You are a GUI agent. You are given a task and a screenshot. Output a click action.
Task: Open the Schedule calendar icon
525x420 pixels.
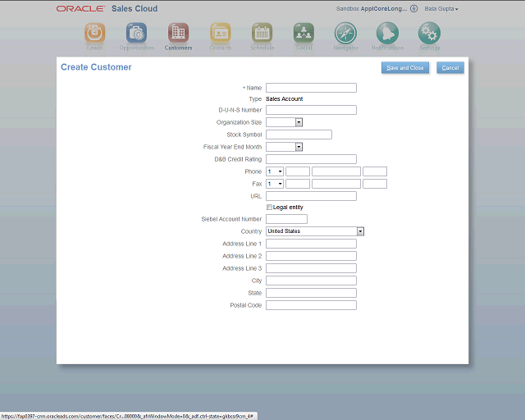point(262,33)
